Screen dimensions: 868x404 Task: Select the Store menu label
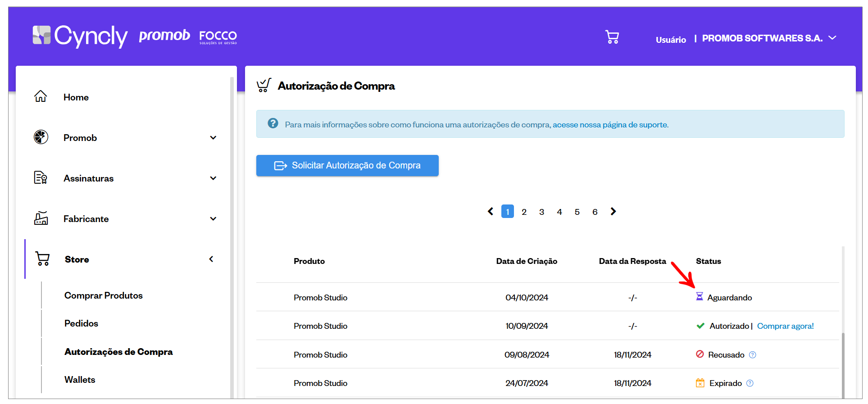click(77, 259)
